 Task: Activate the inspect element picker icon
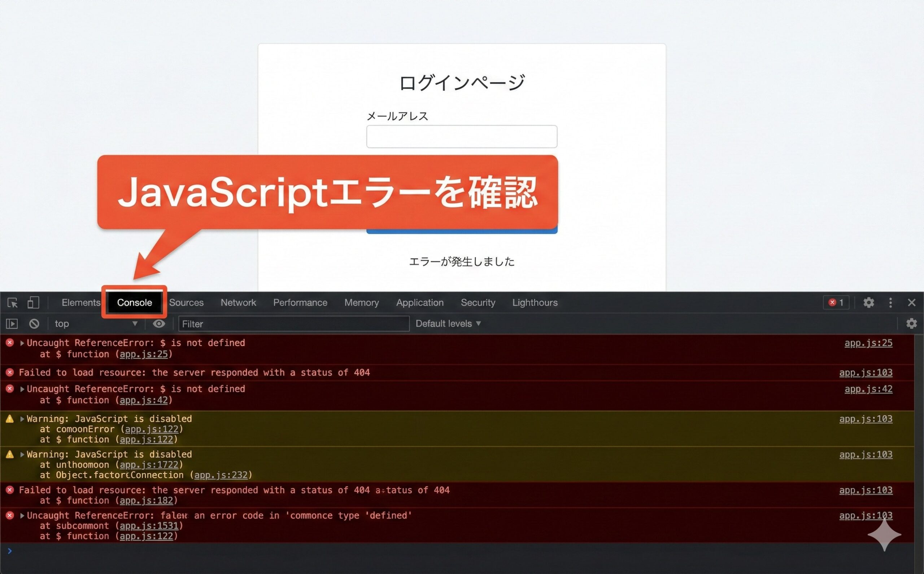tap(13, 303)
